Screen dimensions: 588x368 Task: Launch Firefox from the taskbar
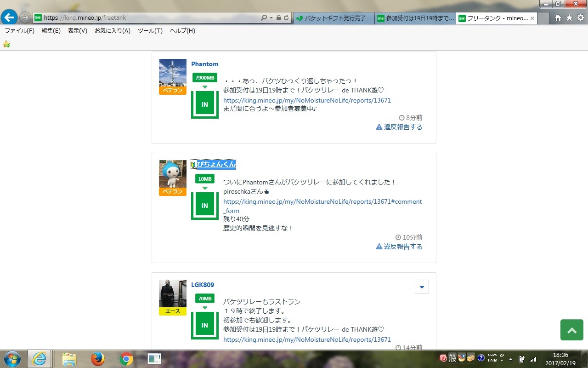(x=97, y=359)
